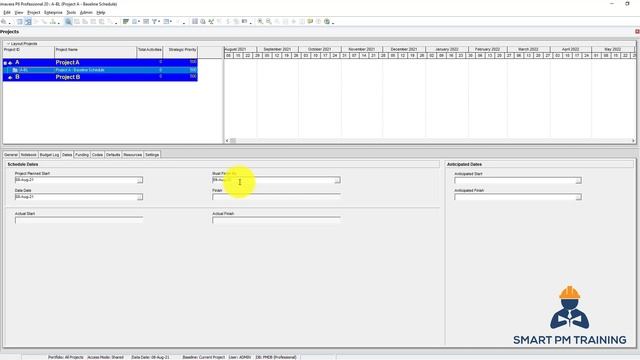640x360 pixels.
Task: Switch to the Resources tab
Action: click(x=133, y=155)
